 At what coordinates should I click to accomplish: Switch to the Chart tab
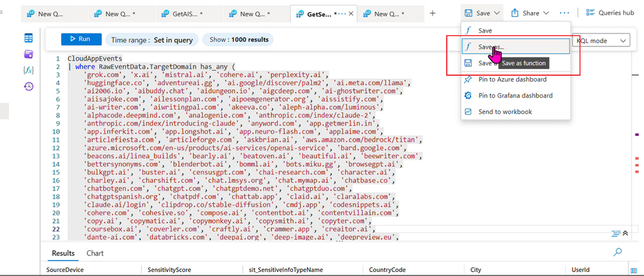(95, 253)
